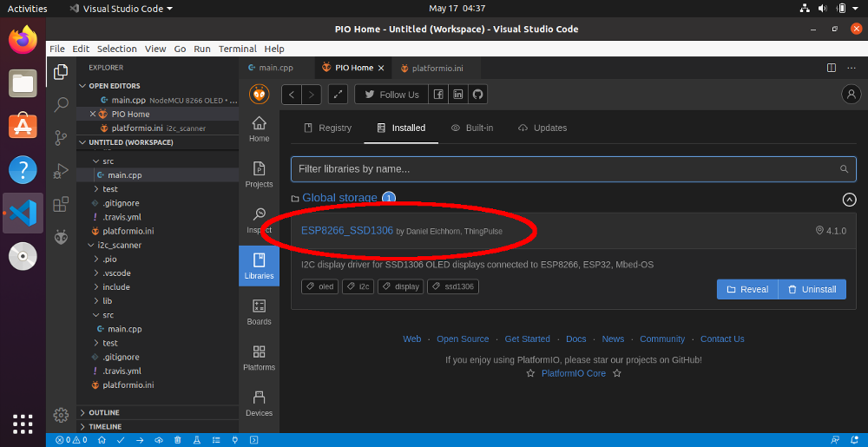The image size is (868, 447).
Task: Focus the Filter libraries by name field
Action: tap(574, 169)
